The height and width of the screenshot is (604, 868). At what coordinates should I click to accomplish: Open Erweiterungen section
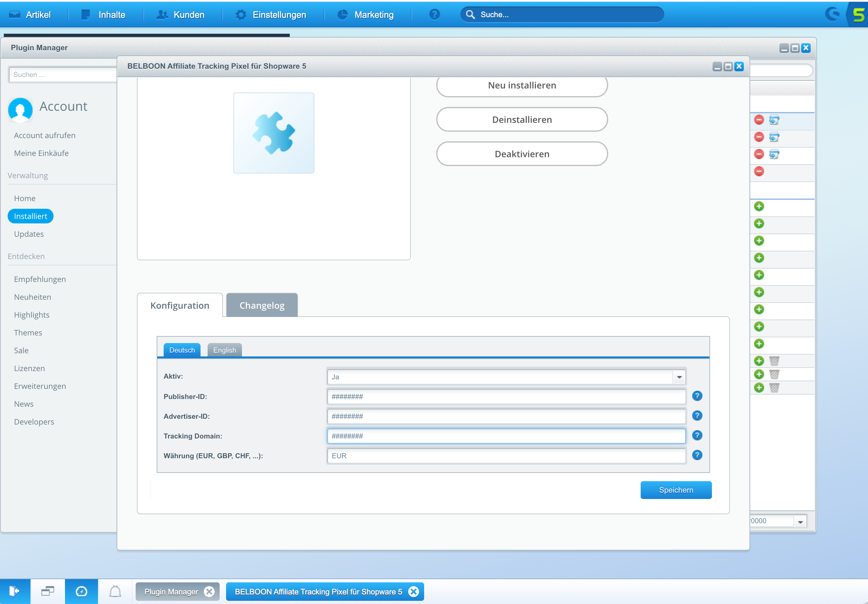pyautogui.click(x=40, y=386)
